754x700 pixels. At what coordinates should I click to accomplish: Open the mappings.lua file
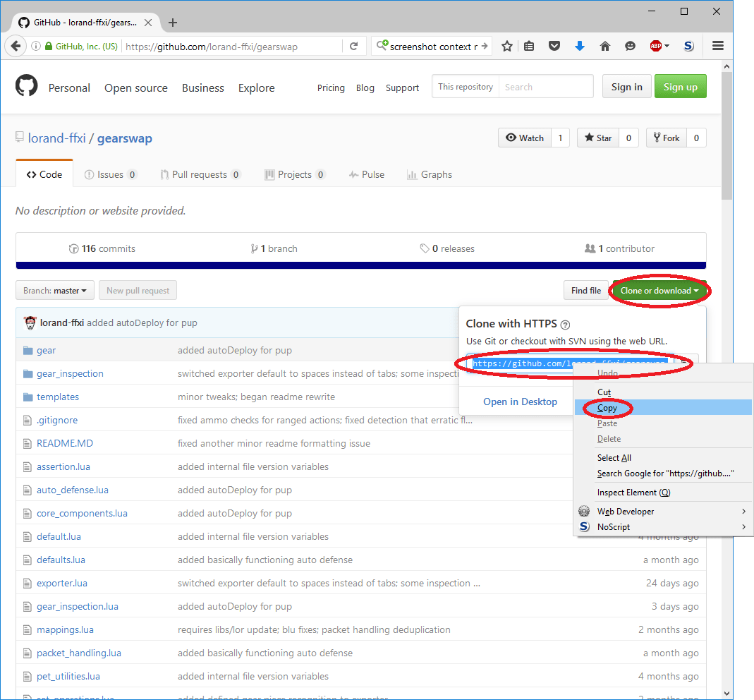tap(65, 629)
